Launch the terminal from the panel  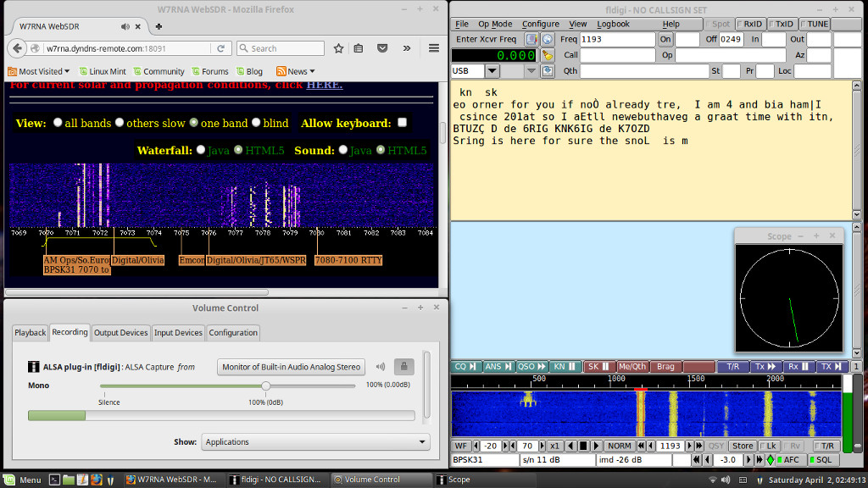pyautogui.click(x=54, y=480)
